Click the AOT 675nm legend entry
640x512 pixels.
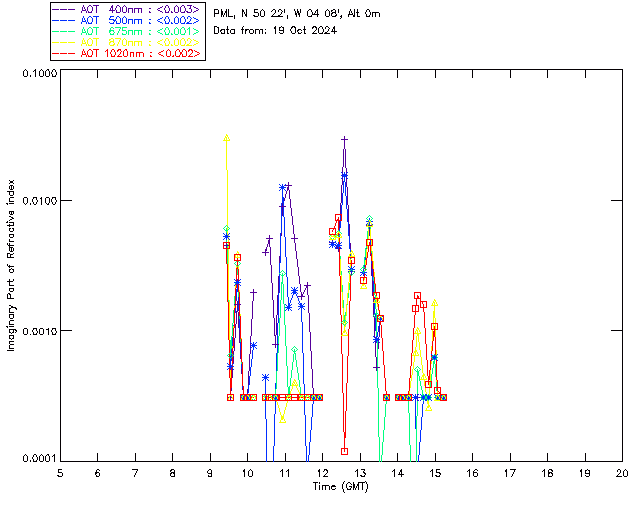pos(126,31)
